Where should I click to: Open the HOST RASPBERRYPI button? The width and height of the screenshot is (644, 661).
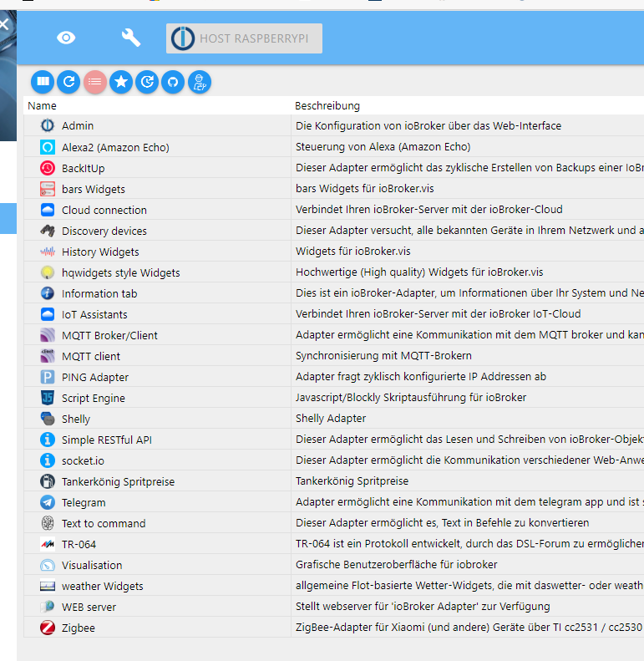(244, 38)
